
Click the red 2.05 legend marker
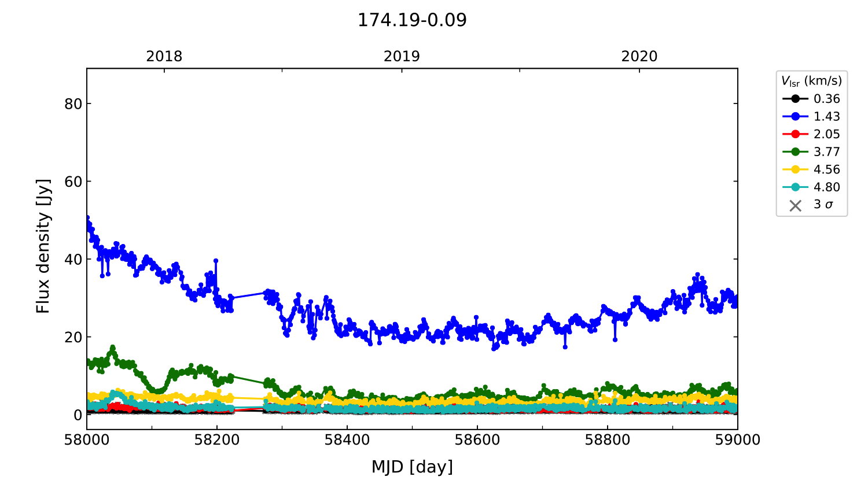[x=796, y=134]
